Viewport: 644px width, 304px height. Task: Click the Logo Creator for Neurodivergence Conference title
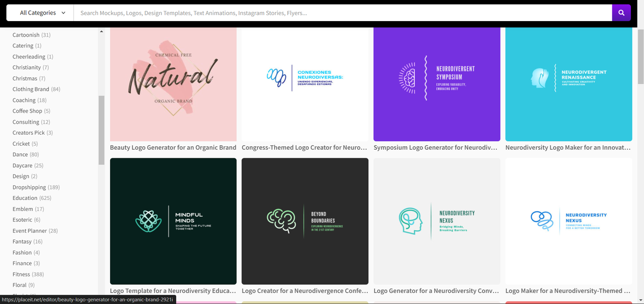[x=304, y=291]
